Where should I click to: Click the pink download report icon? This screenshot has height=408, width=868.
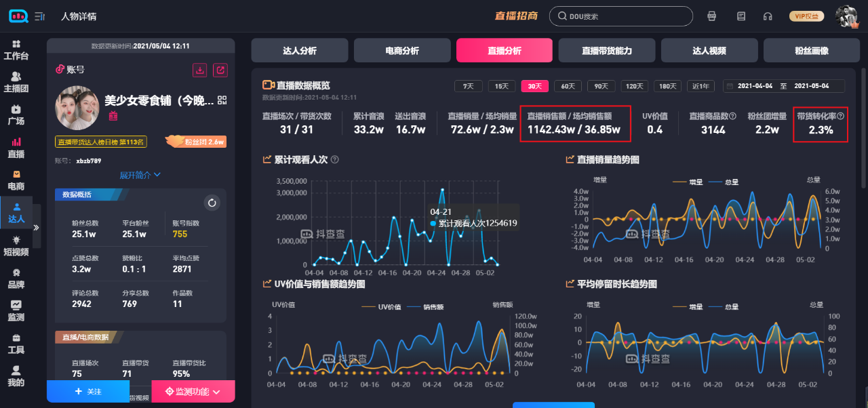click(200, 70)
